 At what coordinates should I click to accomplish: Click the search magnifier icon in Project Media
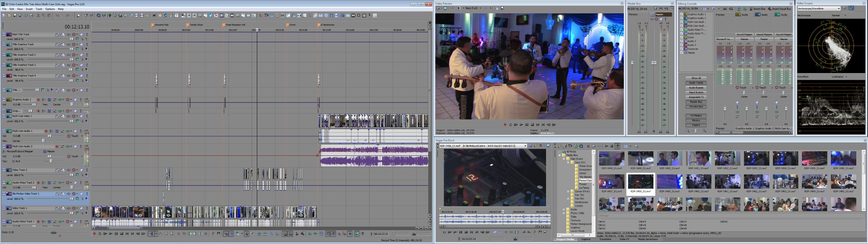[636, 146]
